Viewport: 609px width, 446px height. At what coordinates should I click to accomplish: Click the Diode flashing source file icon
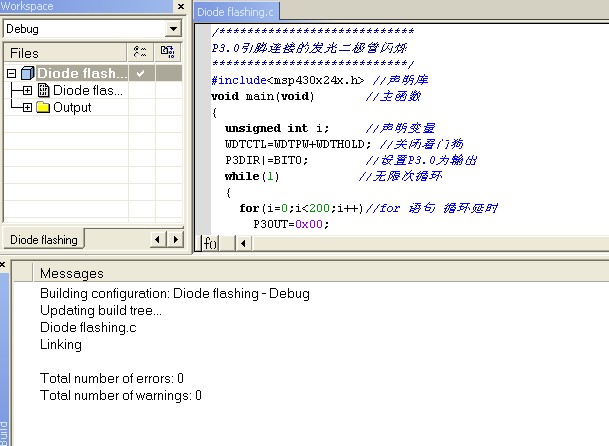43,90
